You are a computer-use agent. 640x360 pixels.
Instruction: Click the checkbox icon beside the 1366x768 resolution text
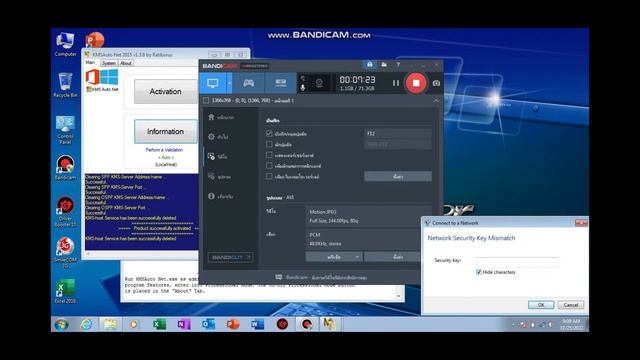[x=206, y=100]
